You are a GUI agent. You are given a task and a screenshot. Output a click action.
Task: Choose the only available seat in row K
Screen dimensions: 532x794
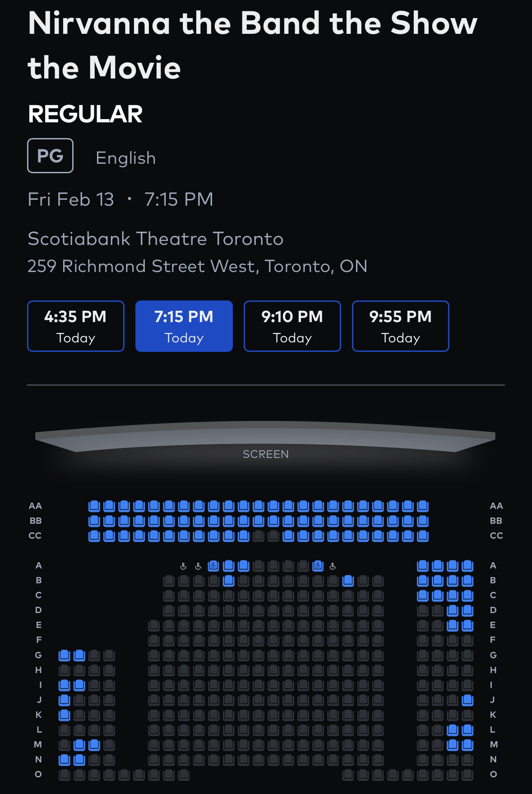click(64, 715)
